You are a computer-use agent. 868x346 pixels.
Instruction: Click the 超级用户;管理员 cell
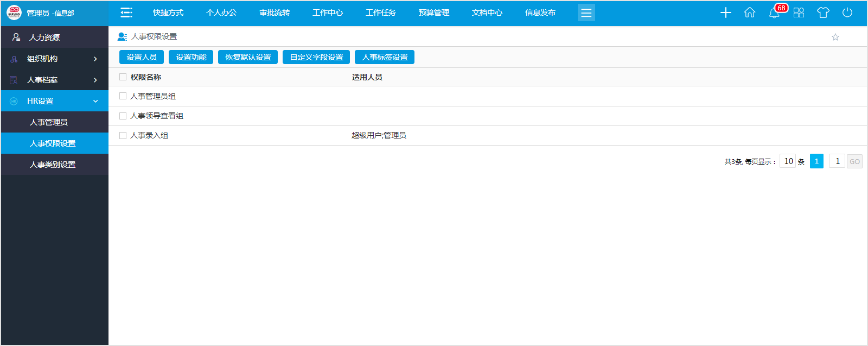point(379,135)
